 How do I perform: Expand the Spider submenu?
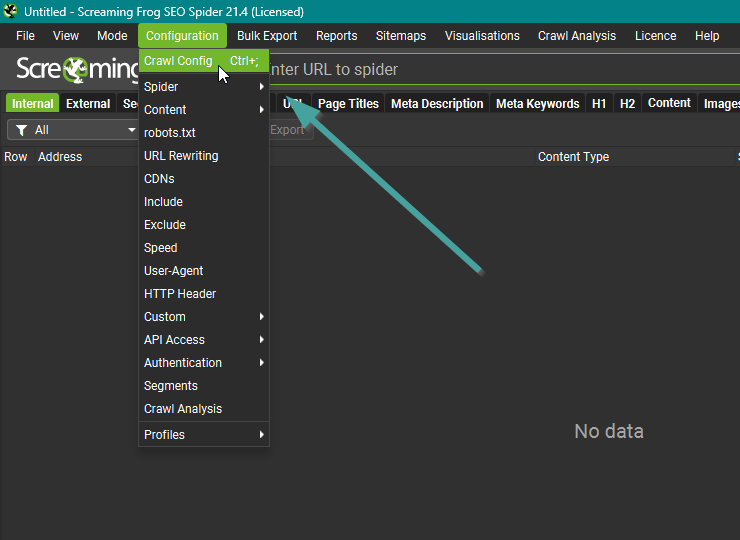[x=204, y=87]
